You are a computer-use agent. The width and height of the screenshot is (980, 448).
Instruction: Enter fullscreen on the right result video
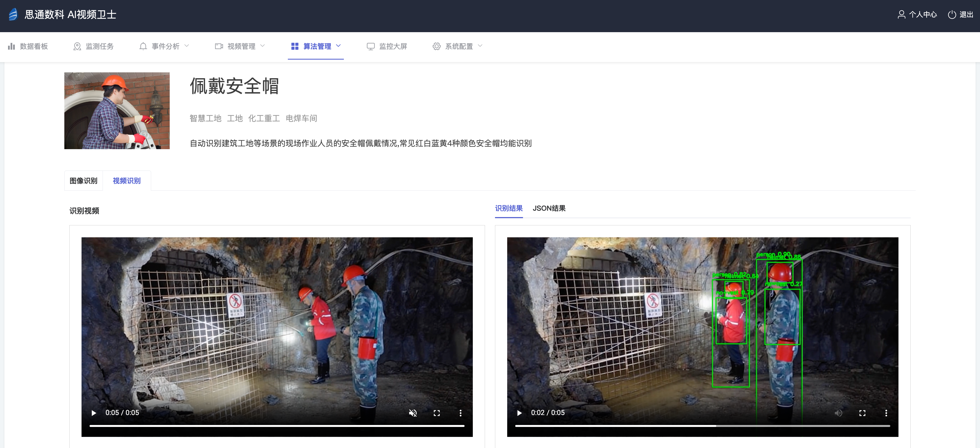tap(862, 413)
